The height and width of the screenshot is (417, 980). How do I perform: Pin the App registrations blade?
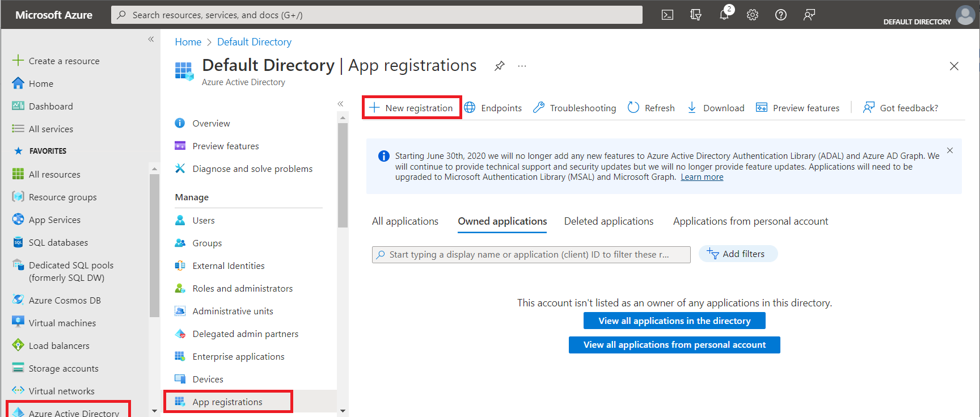(499, 66)
